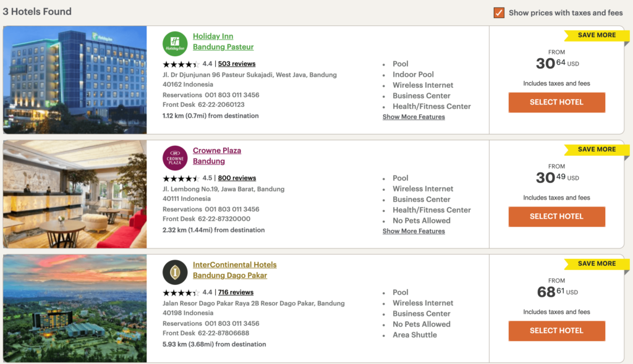Open Crowne Plaza Bandung hotel link

coord(217,156)
